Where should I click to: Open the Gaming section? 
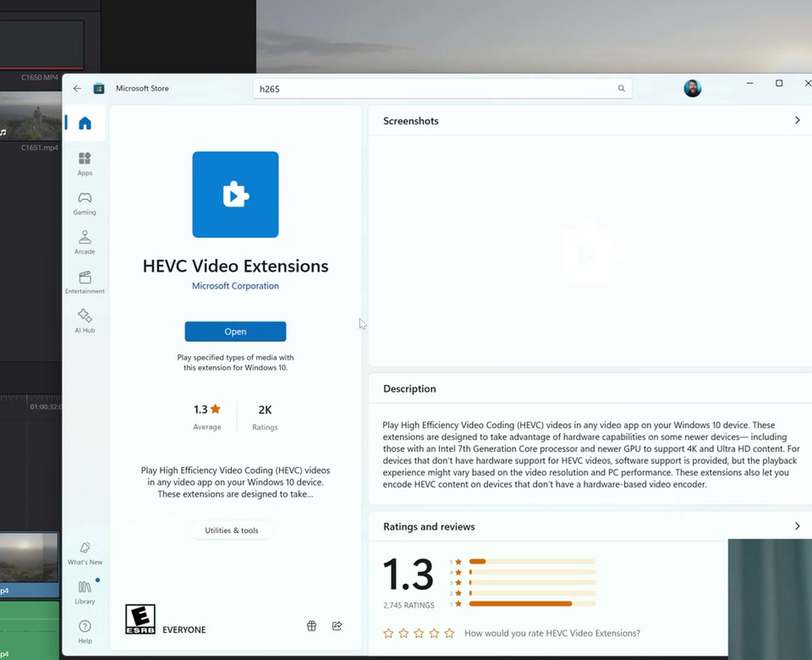[x=85, y=203]
